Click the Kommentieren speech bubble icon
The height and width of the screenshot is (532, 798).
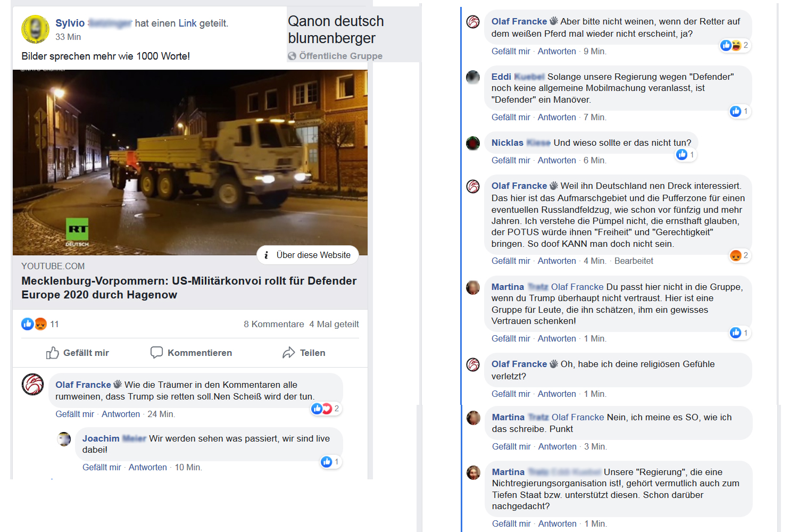point(156,353)
